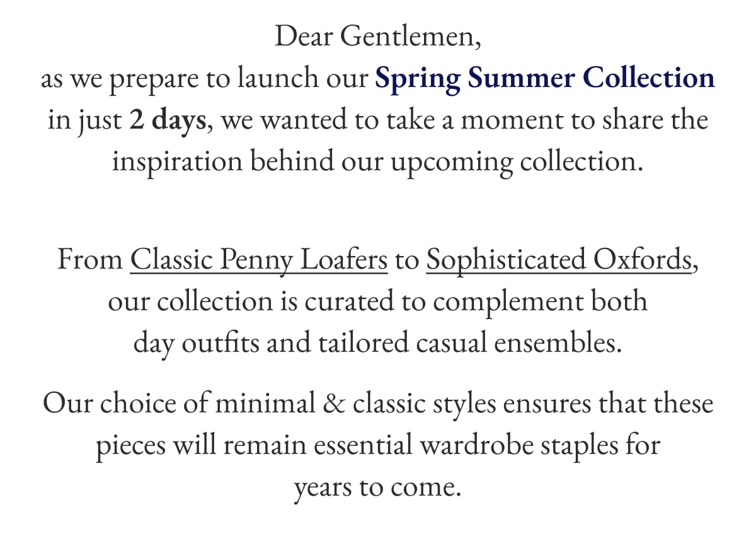Open the Classic Penny Loafers link
Screen dimensions: 756x541
(x=258, y=260)
